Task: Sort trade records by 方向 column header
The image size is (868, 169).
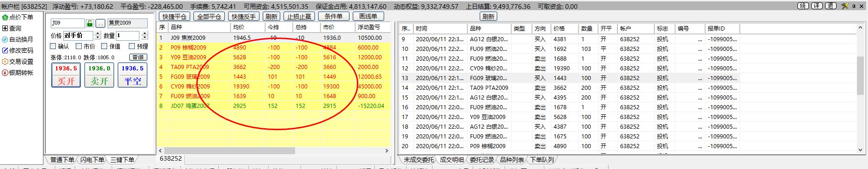Action: click(542, 28)
